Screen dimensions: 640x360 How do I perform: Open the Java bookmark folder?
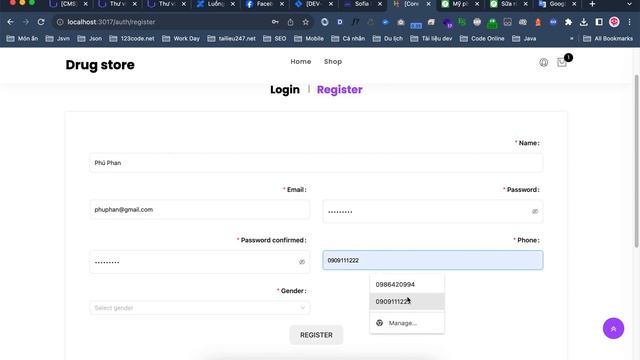(x=524, y=38)
